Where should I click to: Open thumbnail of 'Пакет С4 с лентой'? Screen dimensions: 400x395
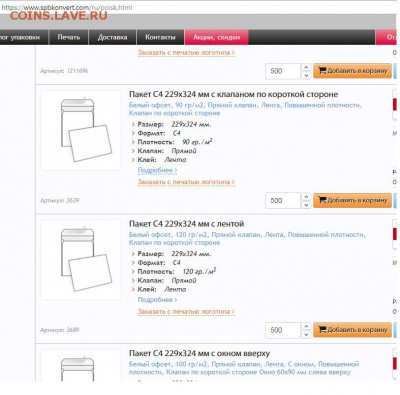tap(81, 259)
